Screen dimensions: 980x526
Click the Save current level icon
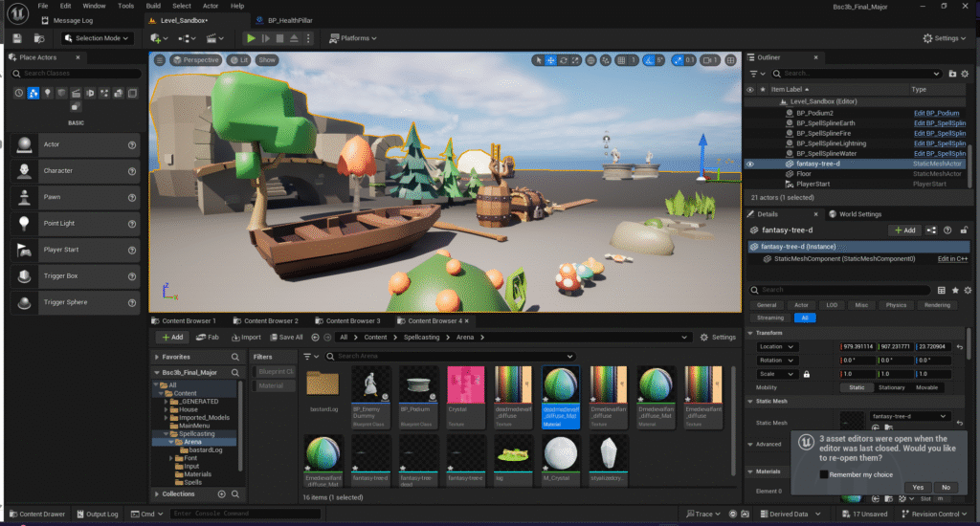pos(16,38)
